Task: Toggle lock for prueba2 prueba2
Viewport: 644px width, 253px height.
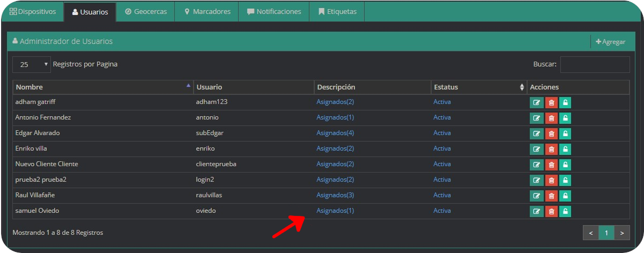Action: (x=565, y=180)
